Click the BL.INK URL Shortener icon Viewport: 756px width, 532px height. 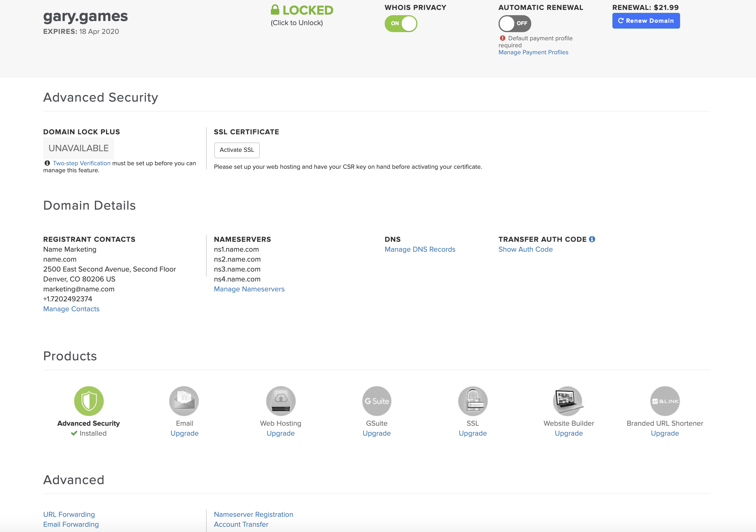point(665,401)
